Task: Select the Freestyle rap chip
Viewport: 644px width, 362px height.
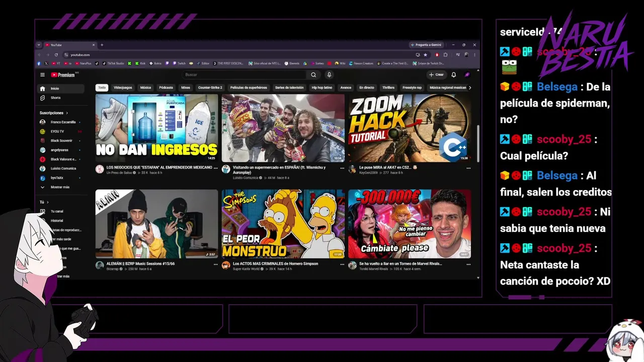Action: (x=412, y=87)
